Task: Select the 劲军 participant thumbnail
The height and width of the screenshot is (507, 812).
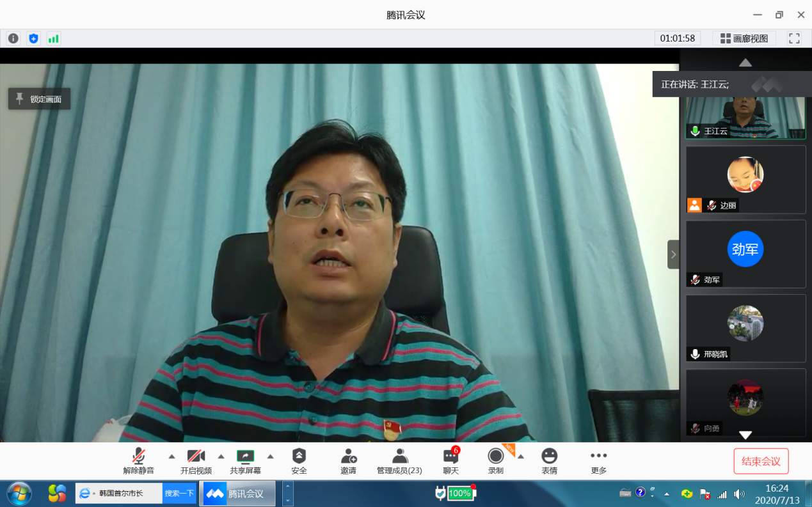Action: [745, 254]
